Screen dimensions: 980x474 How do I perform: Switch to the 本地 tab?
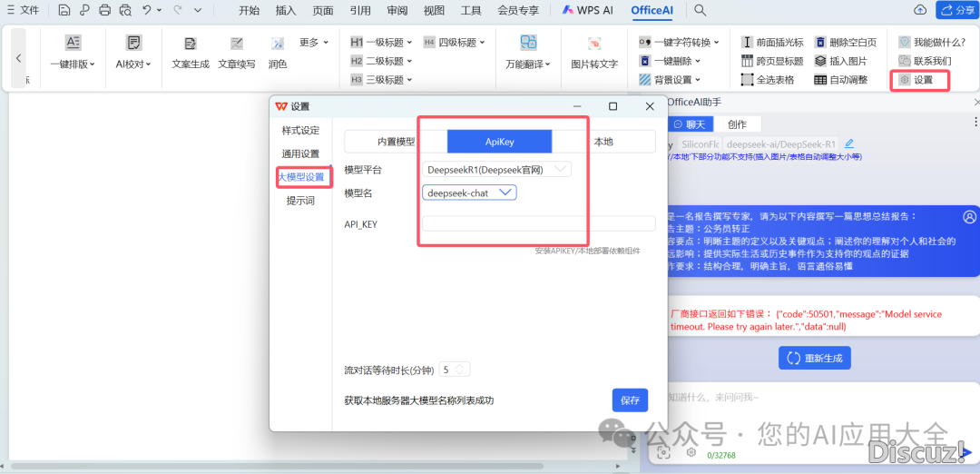click(x=603, y=142)
